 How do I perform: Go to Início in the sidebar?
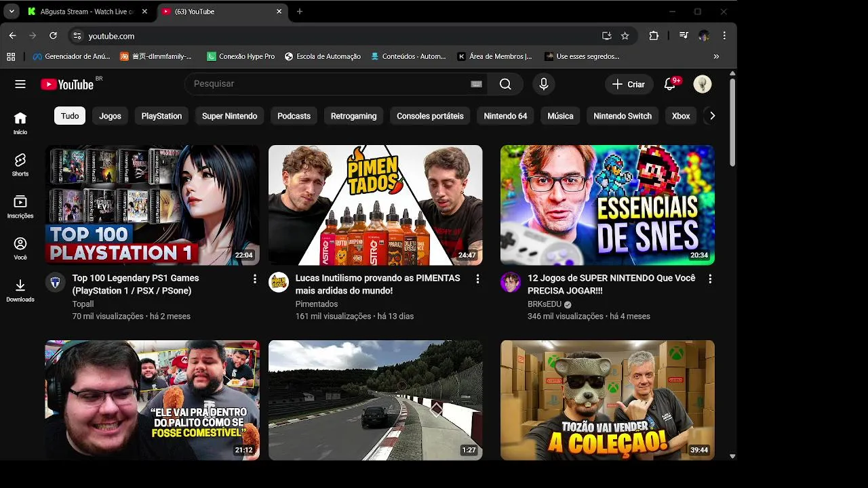click(20, 123)
